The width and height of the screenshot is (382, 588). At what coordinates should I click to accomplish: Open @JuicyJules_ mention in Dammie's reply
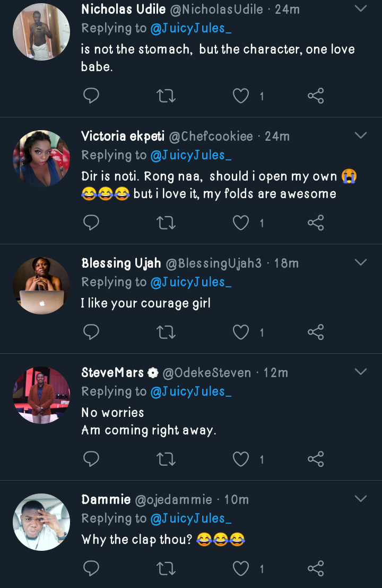tap(191, 518)
